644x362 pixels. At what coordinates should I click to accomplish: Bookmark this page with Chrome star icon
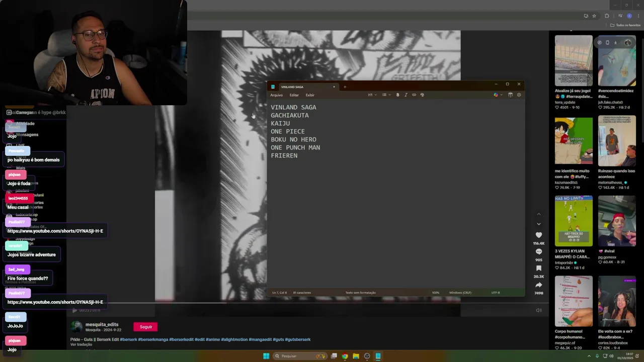tap(594, 16)
